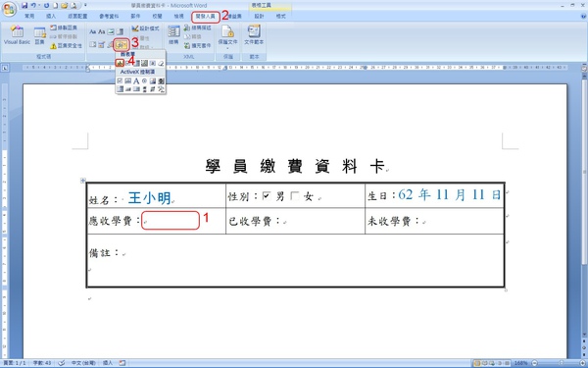Viewport: 588px width, 368px height.
Task: Toggle form field shading
Action: [x=153, y=63]
